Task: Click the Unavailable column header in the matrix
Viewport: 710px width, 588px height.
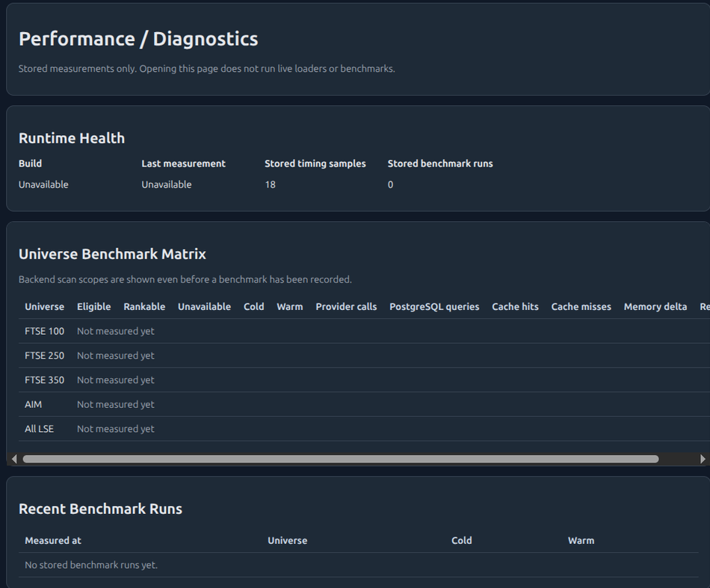Action: tap(204, 306)
